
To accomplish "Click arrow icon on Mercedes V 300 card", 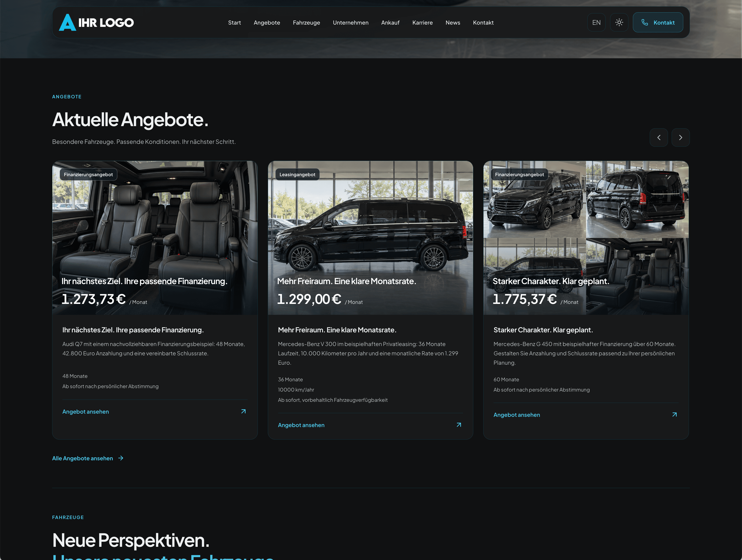I will point(459,425).
